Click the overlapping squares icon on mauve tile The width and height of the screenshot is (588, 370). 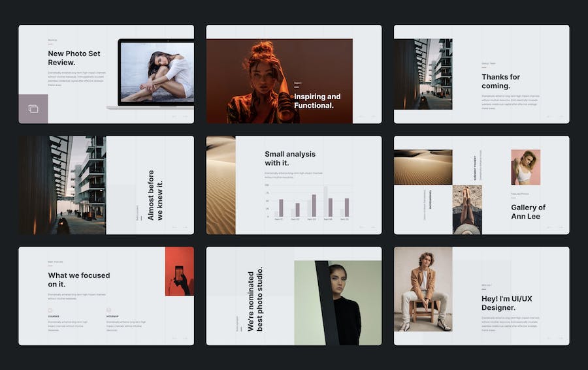[x=33, y=109]
